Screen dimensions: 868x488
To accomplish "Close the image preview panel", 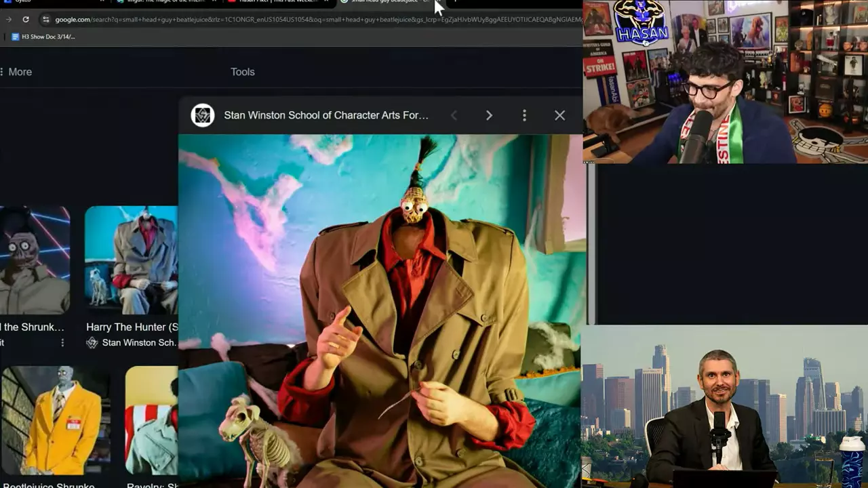I will pos(559,115).
